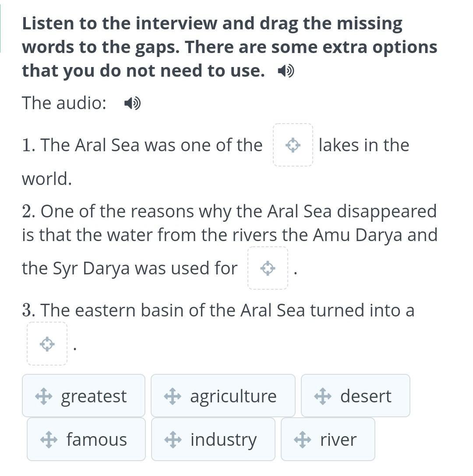Viewport: 473px width, 476px height.
Task: Click the drag handle icon on "greatest"
Action: click(x=43, y=396)
